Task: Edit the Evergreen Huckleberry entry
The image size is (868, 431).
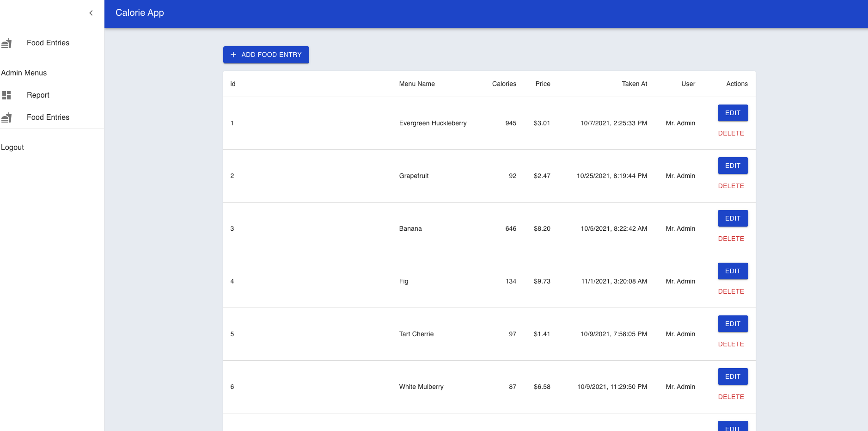Action: click(x=732, y=113)
